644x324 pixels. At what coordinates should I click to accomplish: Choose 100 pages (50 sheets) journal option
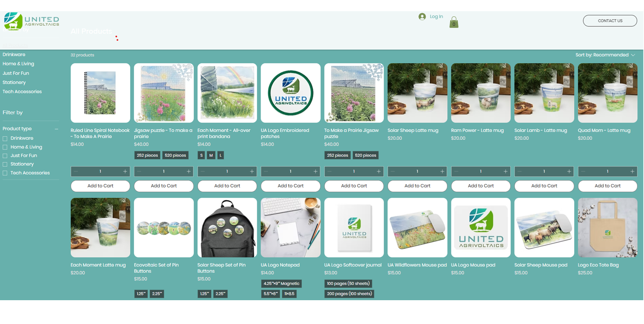(x=348, y=284)
